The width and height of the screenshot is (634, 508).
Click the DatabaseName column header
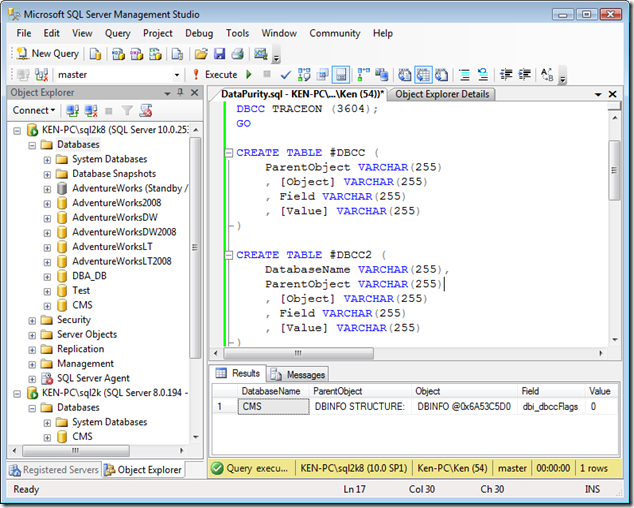271,391
